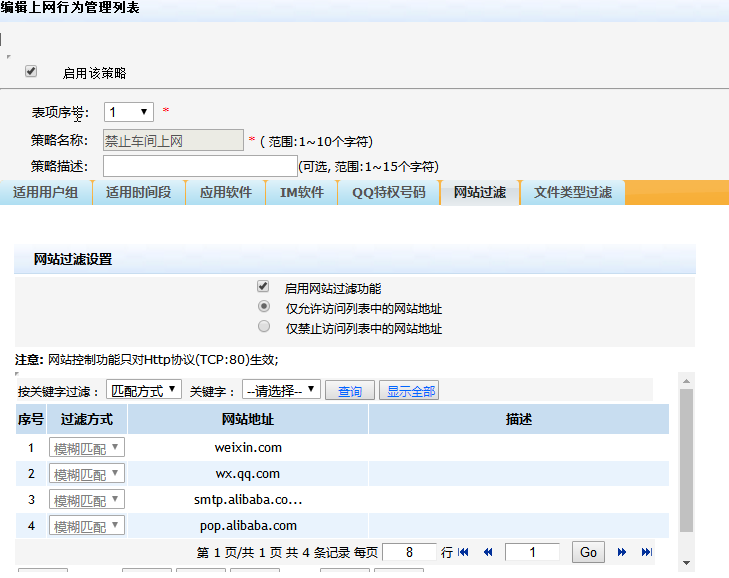Select 仅允许访问列表中的网站地址 radio button
The image size is (729, 578).
tap(264, 306)
